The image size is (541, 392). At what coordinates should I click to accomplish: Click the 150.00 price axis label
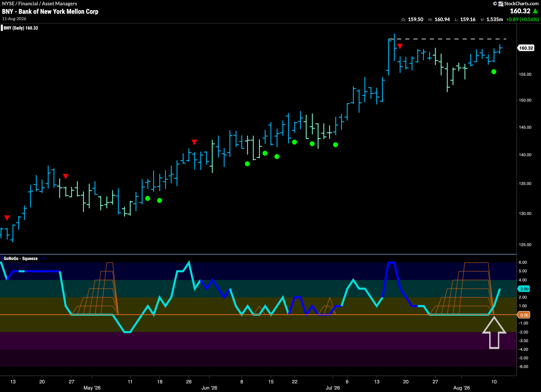point(525,100)
